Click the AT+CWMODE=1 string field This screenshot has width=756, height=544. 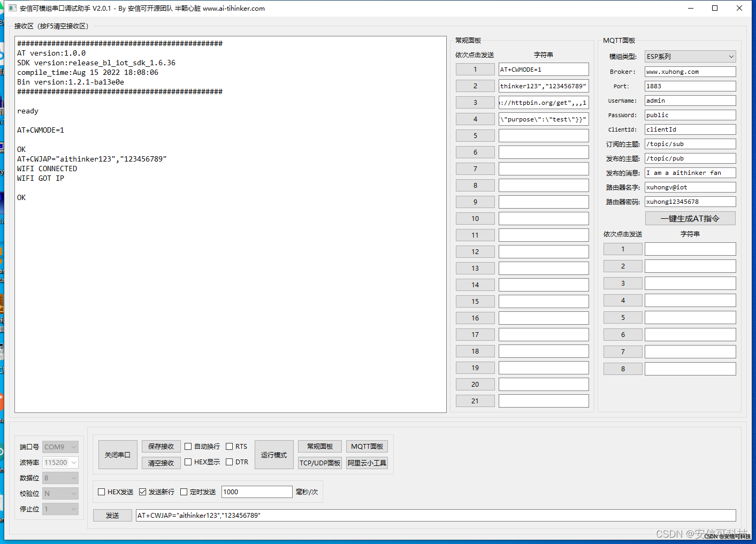click(544, 69)
